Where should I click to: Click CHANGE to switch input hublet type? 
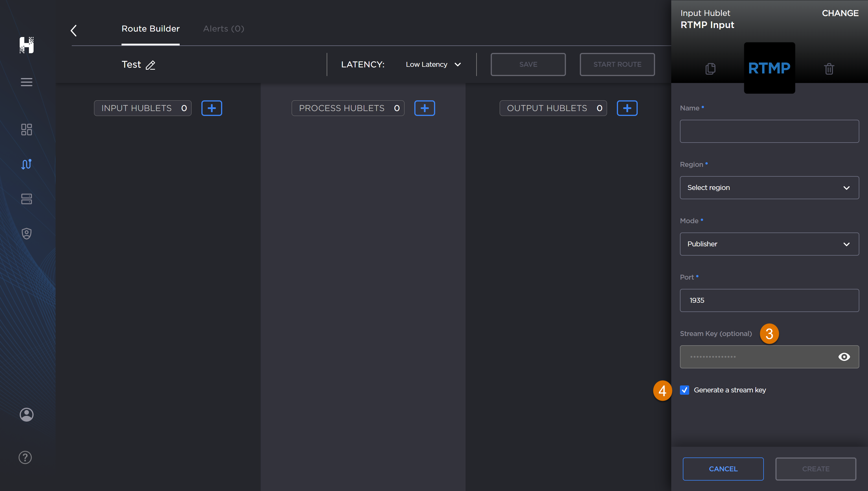(x=840, y=13)
